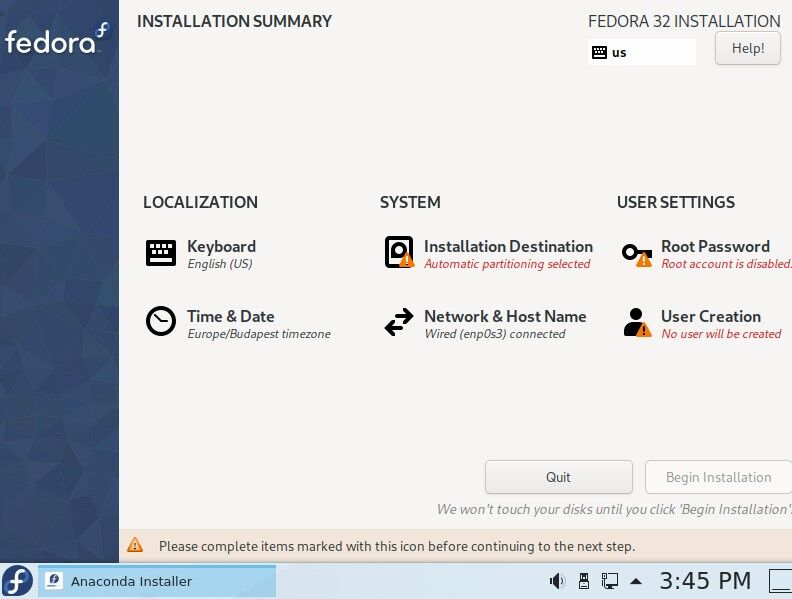Click the User Creation person icon
This screenshot has height=599, width=792.
(x=636, y=322)
